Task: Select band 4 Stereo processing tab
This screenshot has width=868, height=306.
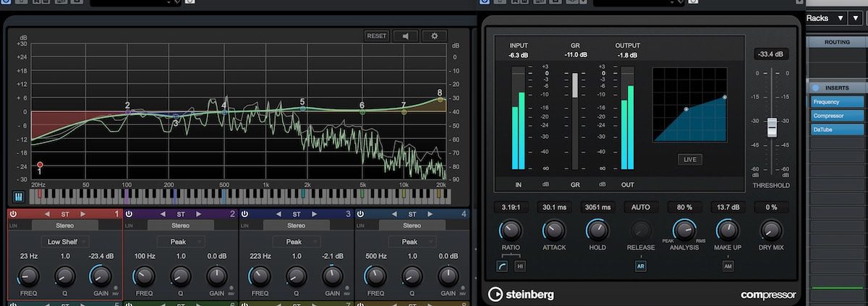Action: [412, 225]
